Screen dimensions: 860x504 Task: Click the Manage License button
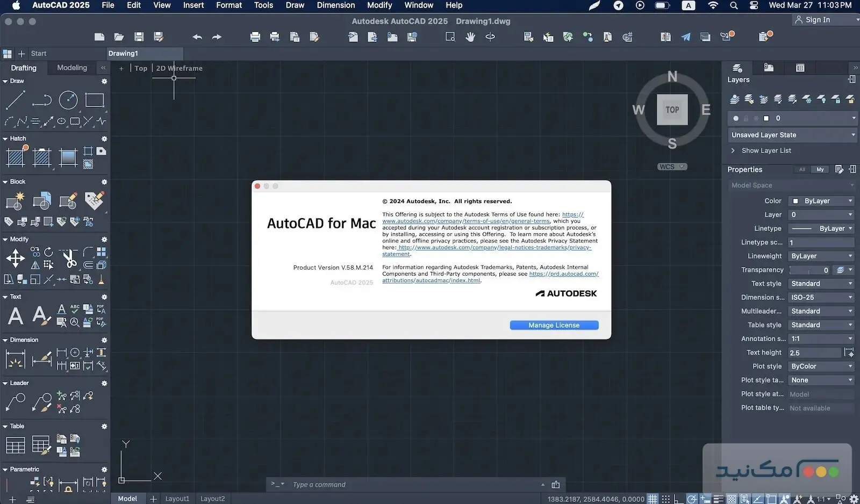point(554,325)
